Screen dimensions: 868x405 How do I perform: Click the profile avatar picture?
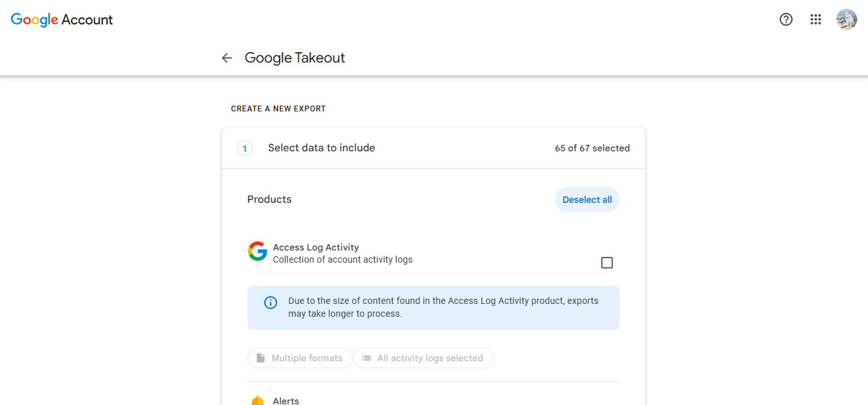pyautogui.click(x=846, y=19)
